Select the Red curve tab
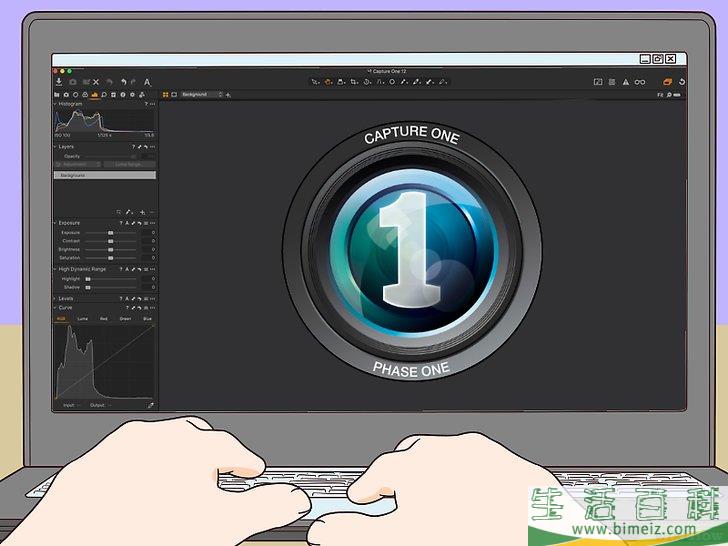 pos(104,319)
